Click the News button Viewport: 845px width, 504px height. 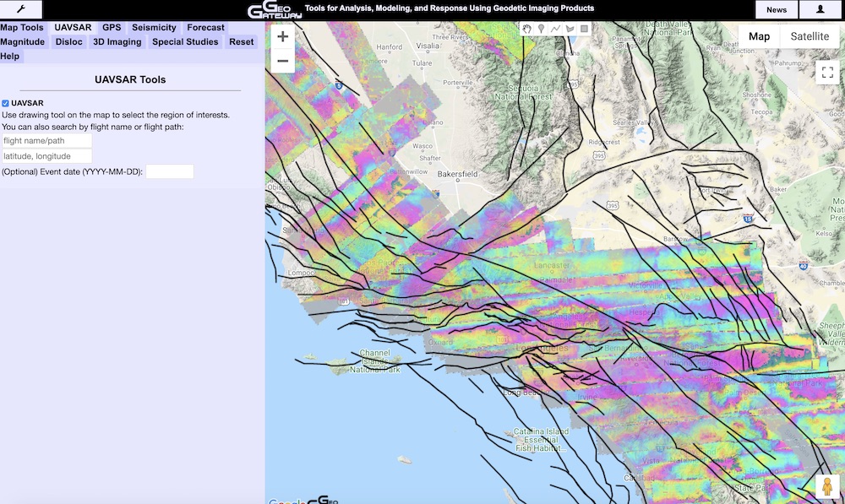click(777, 9)
